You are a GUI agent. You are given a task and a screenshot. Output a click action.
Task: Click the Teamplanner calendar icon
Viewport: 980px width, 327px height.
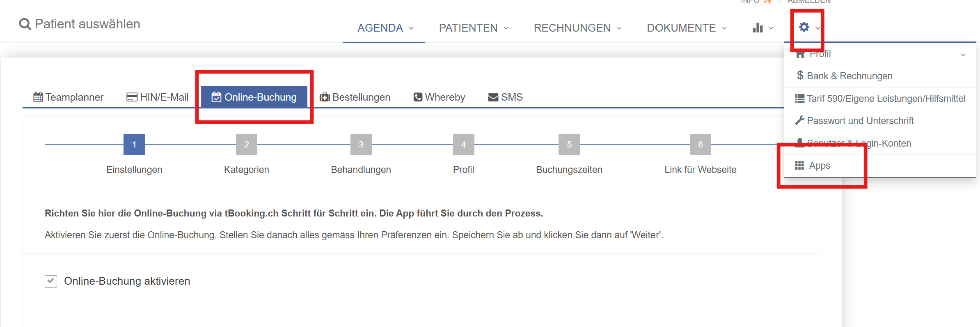(x=38, y=97)
